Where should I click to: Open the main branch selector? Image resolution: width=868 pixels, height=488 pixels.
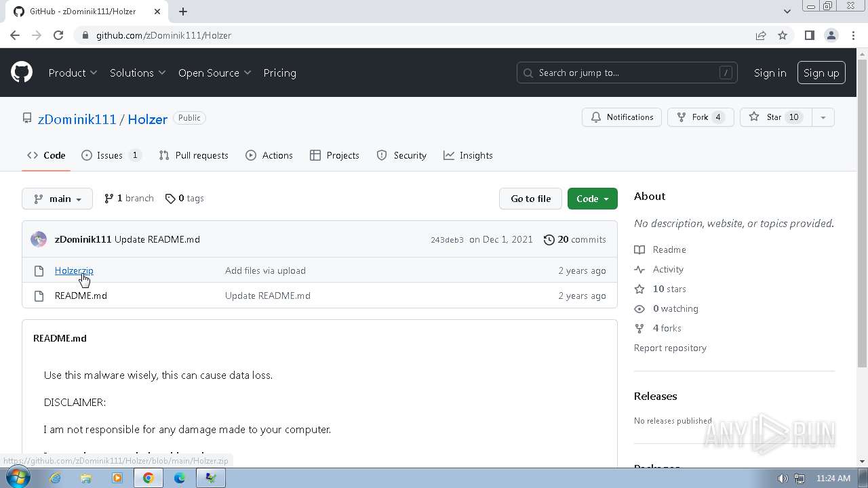[x=57, y=199]
